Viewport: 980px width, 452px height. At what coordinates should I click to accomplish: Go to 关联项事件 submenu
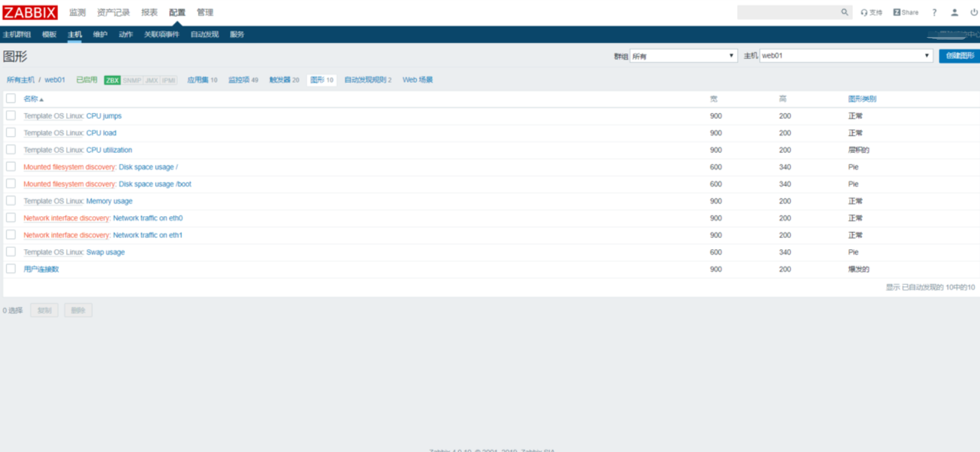[162, 34]
